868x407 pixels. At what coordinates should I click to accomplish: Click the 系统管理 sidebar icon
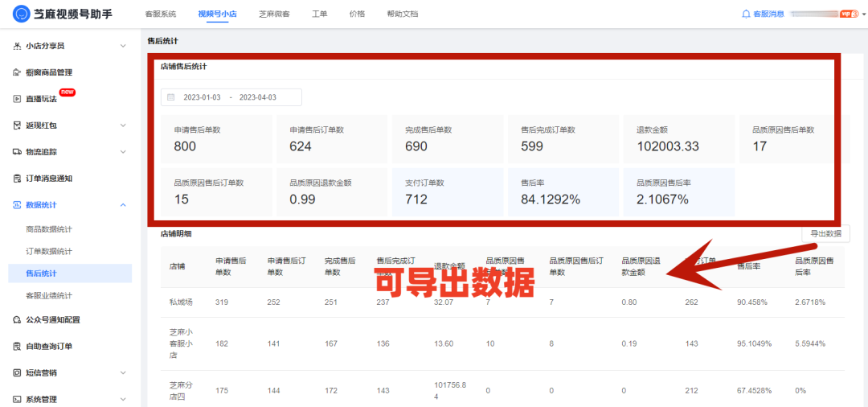[x=17, y=399]
